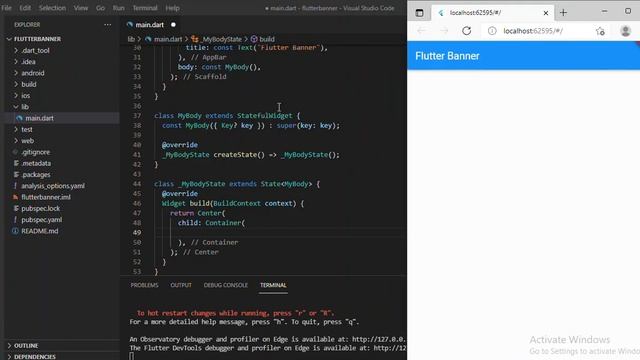Open main.dart in the explorer tree
The height and width of the screenshot is (360, 640).
39,118
